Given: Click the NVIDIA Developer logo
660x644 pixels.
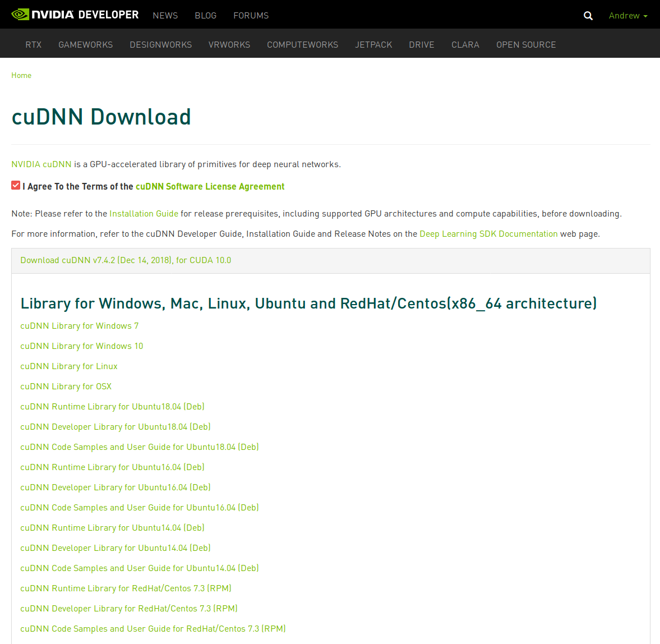Looking at the screenshot, I should pos(75,15).
